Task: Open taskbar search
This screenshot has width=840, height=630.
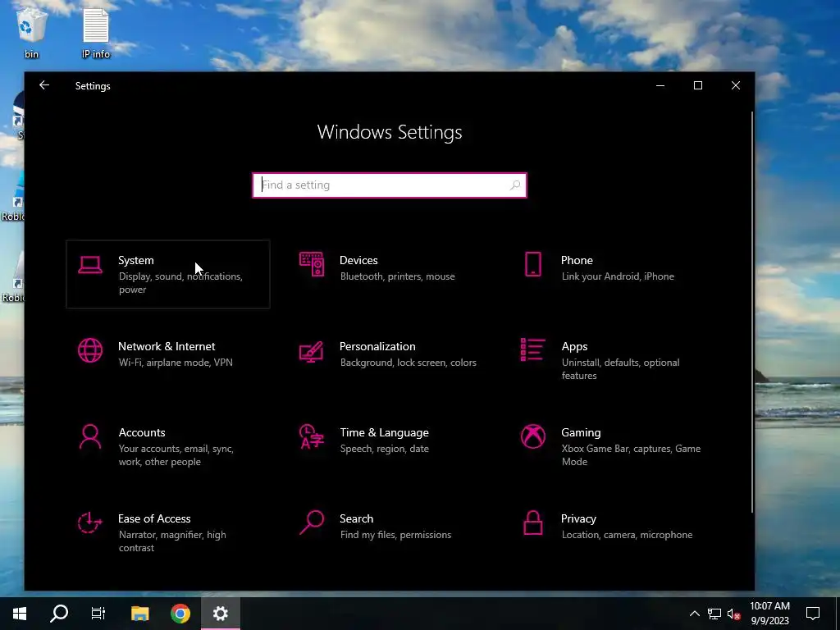Action: [x=59, y=614]
